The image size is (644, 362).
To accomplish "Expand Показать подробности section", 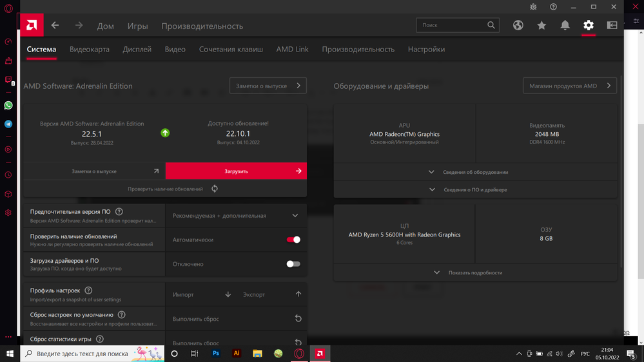I will [475, 272].
